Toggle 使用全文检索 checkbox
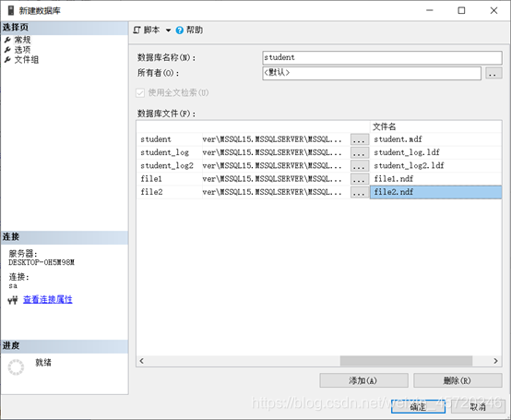Viewport: 511px width, 420px height. (x=140, y=93)
